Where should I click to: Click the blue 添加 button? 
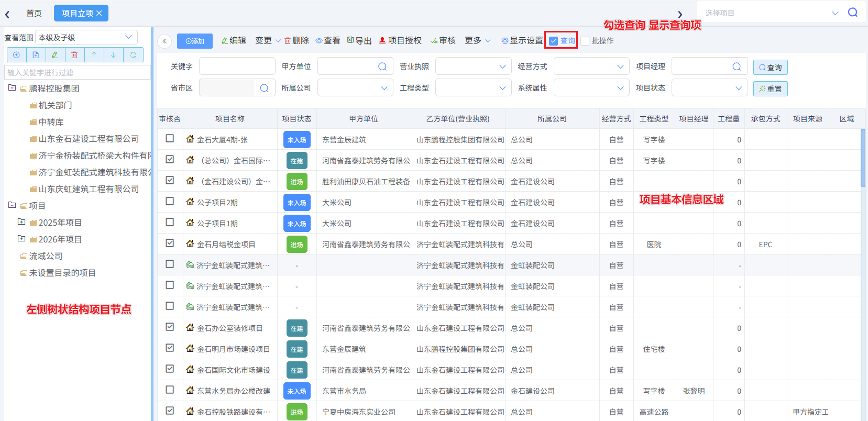coord(195,41)
